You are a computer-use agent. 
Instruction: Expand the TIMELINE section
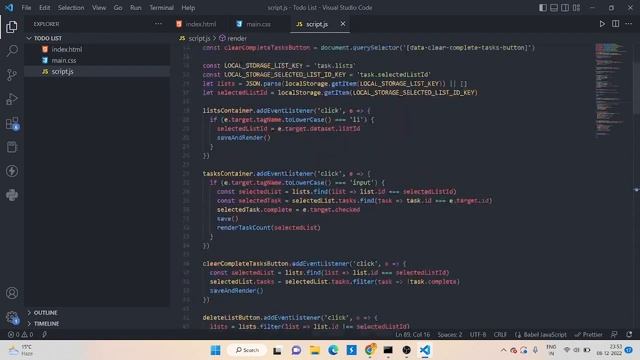pyautogui.click(x=97, y=323)
